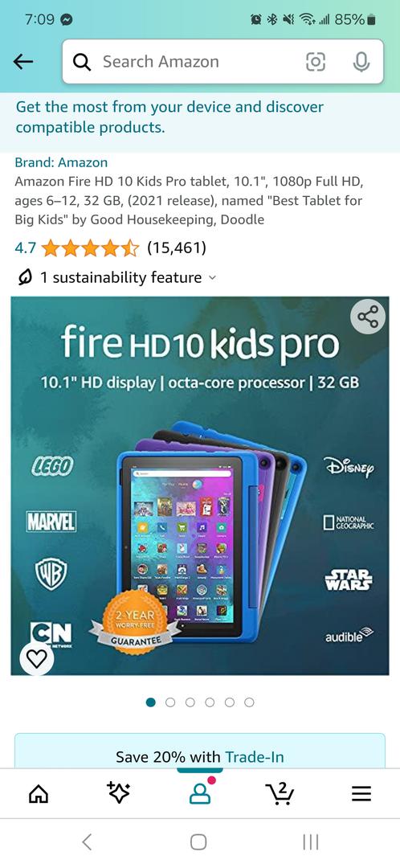
Task: Tap the Trade-In link
Action: [x=255, y=757]
